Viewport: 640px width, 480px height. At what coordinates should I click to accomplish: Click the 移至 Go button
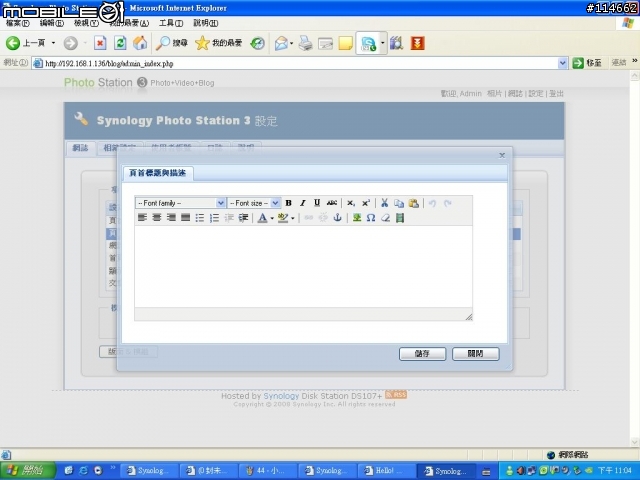(x=587, y=63)
